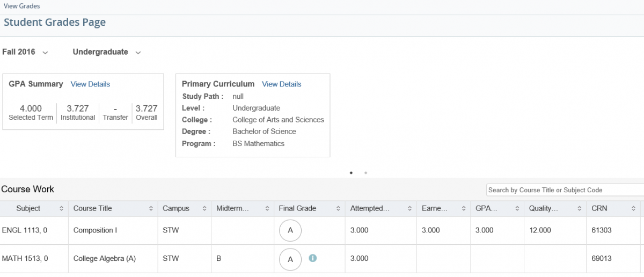644x277 pixels.
Task: Sort by CRN column arrows
Action: pos(633,208)
